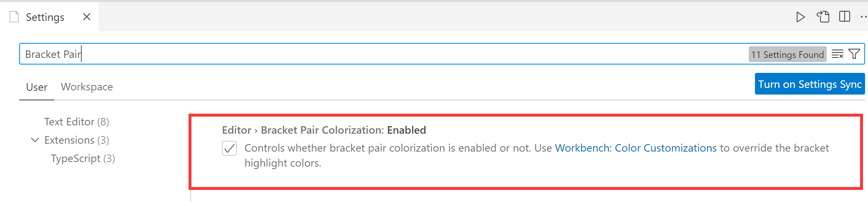Screen dimensions: 868x202
Task: Select Text Editor (8) category
Action: pyautogui.click(x=76, y=122)
